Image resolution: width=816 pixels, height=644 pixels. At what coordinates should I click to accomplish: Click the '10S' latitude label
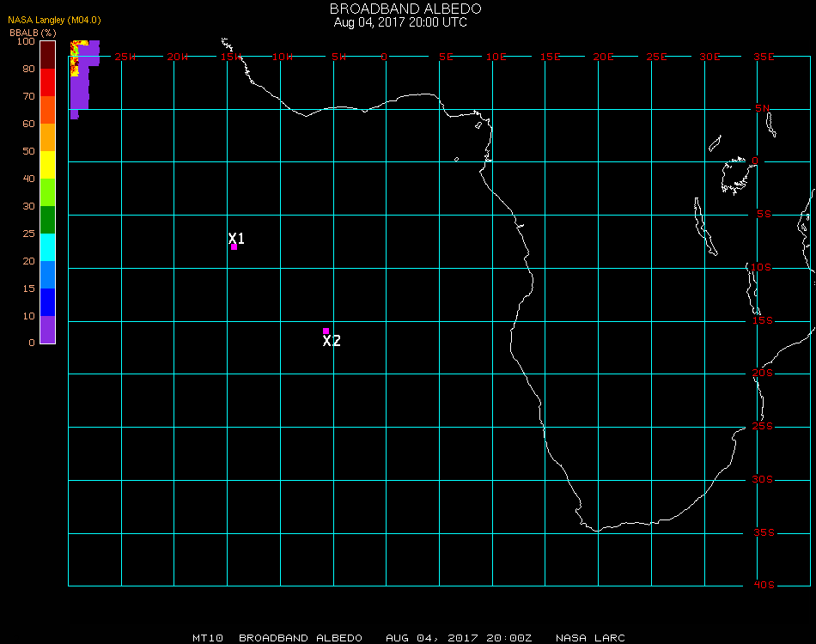761,267
